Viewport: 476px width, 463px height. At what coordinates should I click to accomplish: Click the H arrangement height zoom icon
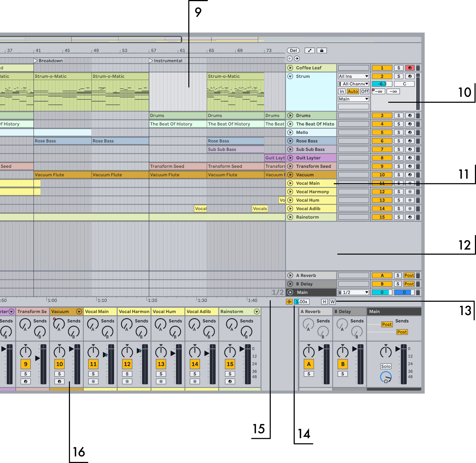[x=324, y=302]
